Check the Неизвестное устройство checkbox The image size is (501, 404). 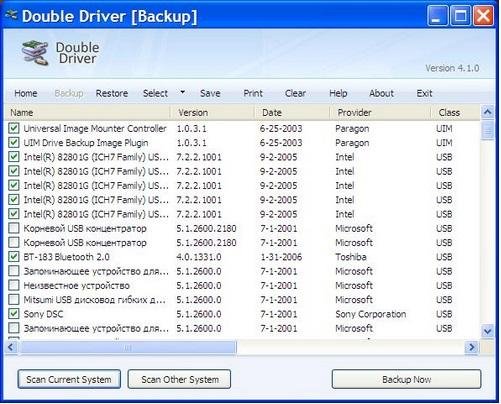pyautogui.click(x=14, y=285)
